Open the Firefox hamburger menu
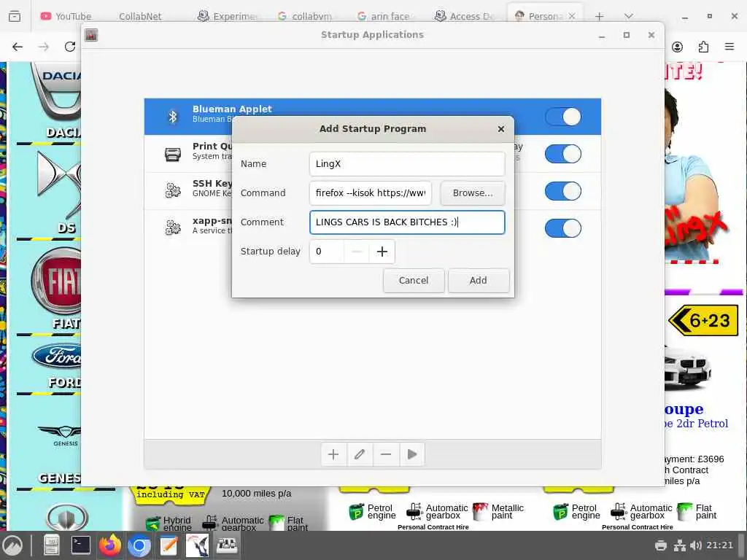This screenshot has width=747, height=560. coord(729,47)
